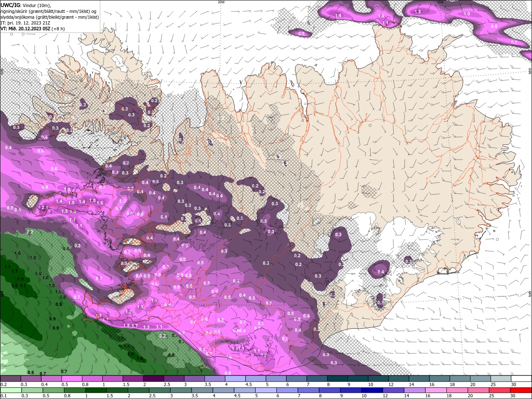532x399 pixels.
Task: Click the 0.4 label on the snow legend
Action: 44,384
